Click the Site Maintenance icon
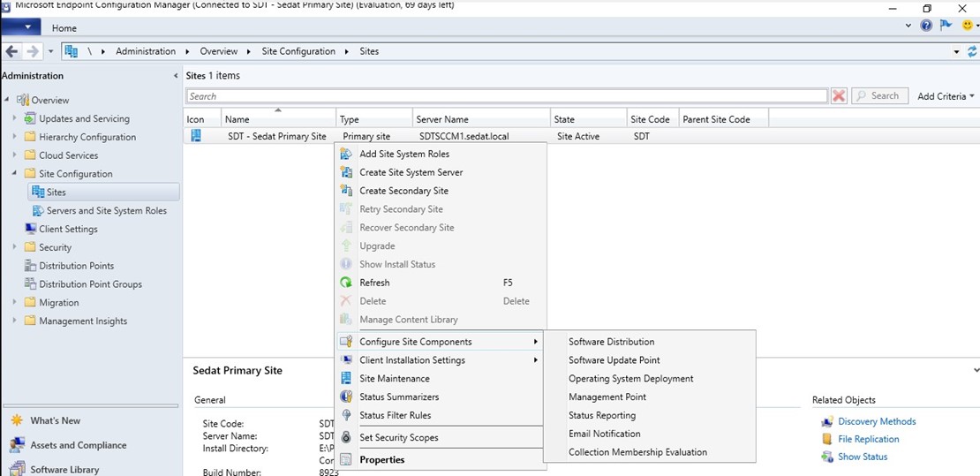 pos(346,379)
